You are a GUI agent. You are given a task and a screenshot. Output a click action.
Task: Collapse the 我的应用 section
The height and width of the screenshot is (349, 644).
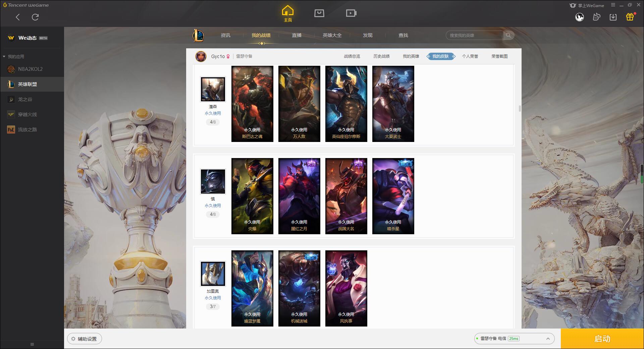(13, 56)
